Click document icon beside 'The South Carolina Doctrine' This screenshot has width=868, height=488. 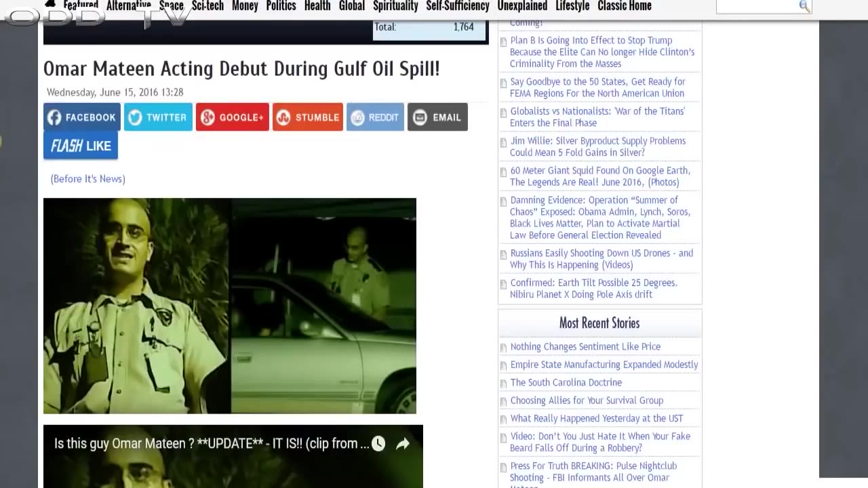click(503, 384)
